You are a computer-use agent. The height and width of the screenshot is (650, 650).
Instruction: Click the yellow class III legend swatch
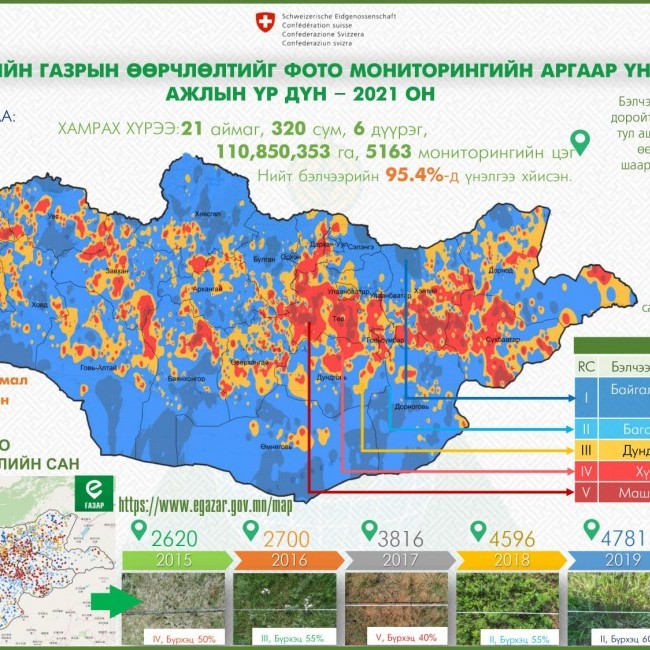tap(586, 450)
